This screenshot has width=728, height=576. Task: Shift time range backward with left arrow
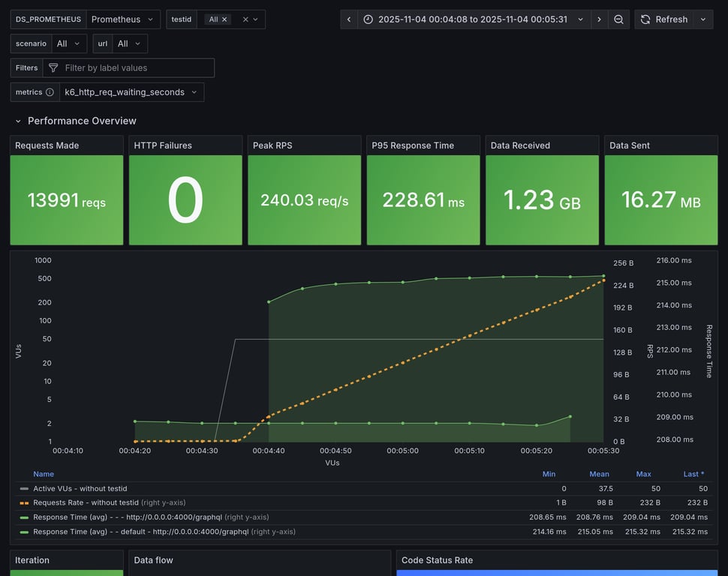coord(349,19)
